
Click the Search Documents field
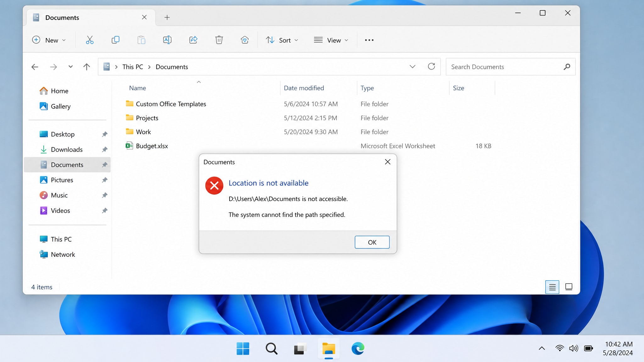511,67
